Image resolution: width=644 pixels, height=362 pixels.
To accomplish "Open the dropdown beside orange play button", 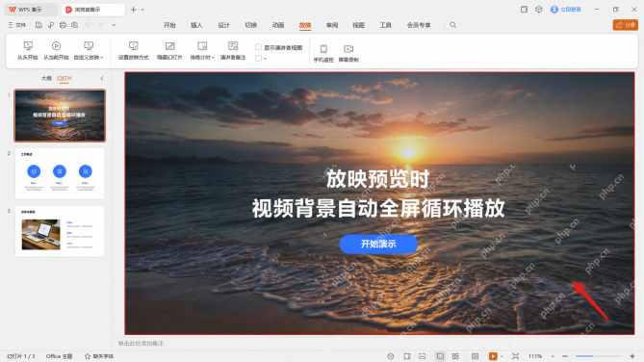I will point(502,356).
